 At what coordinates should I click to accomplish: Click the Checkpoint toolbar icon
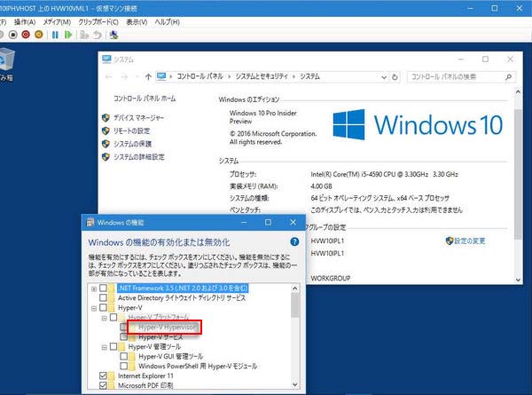point(84,35)
